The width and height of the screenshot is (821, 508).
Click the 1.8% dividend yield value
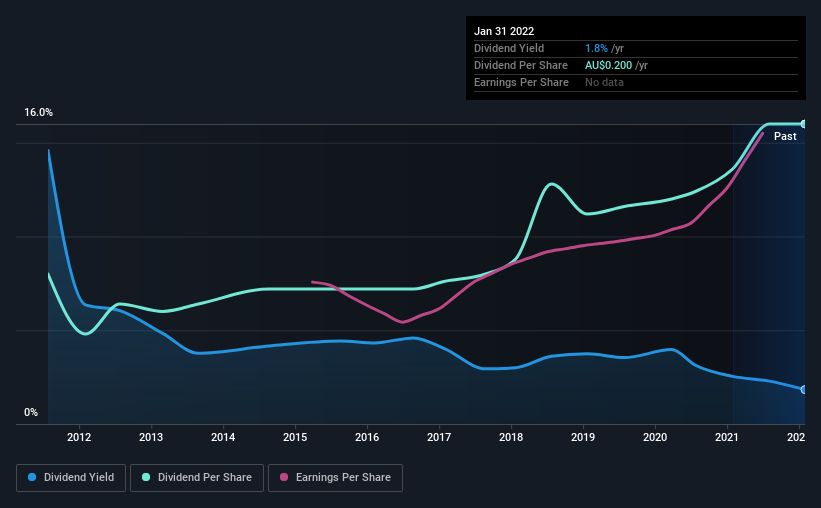[x=594, y=48]
